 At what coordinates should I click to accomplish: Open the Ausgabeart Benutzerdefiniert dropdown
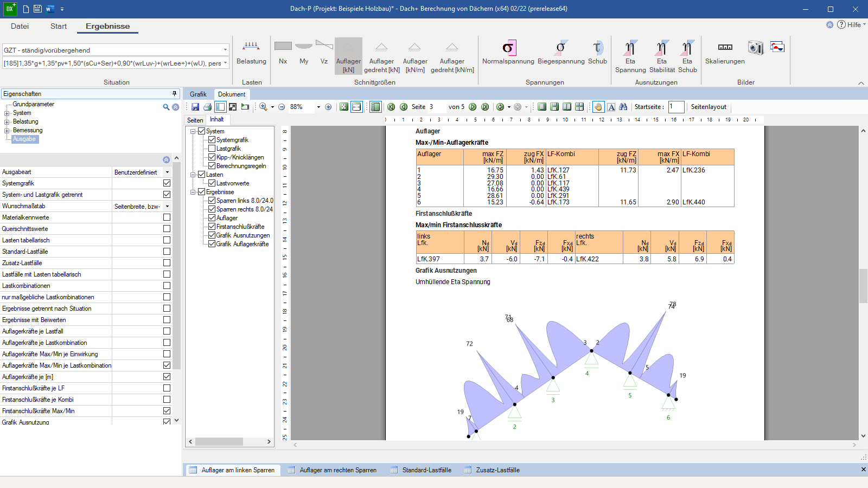coord(167,172)
